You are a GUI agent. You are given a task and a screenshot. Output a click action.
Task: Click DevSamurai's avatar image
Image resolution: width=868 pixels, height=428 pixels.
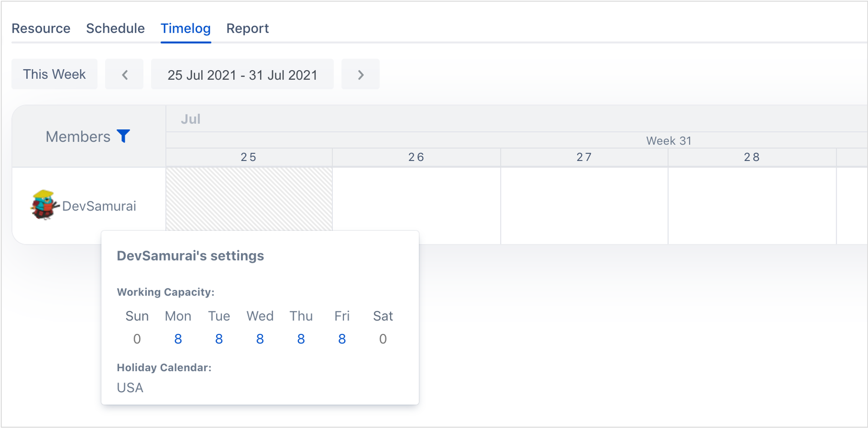click(x=44, y=205)
